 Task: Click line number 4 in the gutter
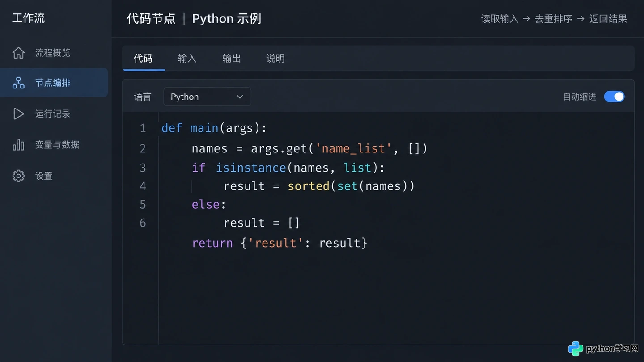(143, 186)
